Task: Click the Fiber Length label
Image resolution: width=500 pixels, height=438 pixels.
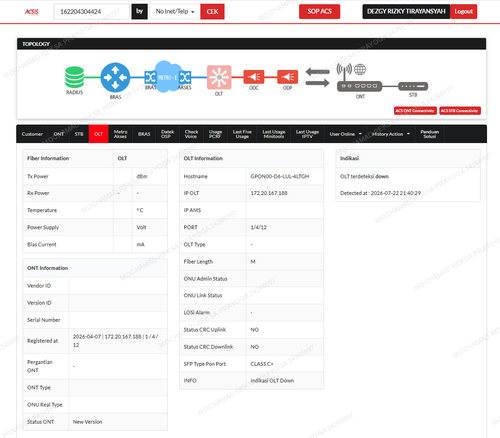Action: click(x=198, y=262)
